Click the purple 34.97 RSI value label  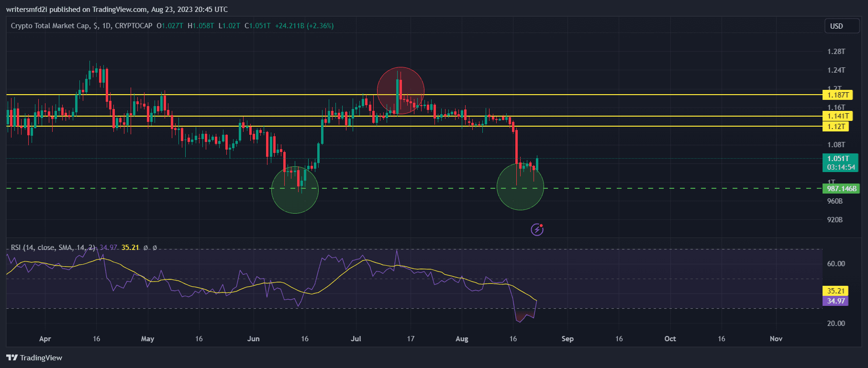pos(835,301)
